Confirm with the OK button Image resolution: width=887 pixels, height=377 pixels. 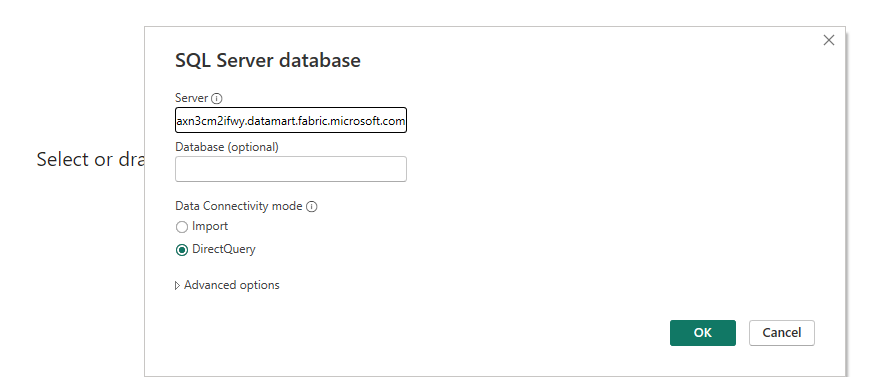703,333
